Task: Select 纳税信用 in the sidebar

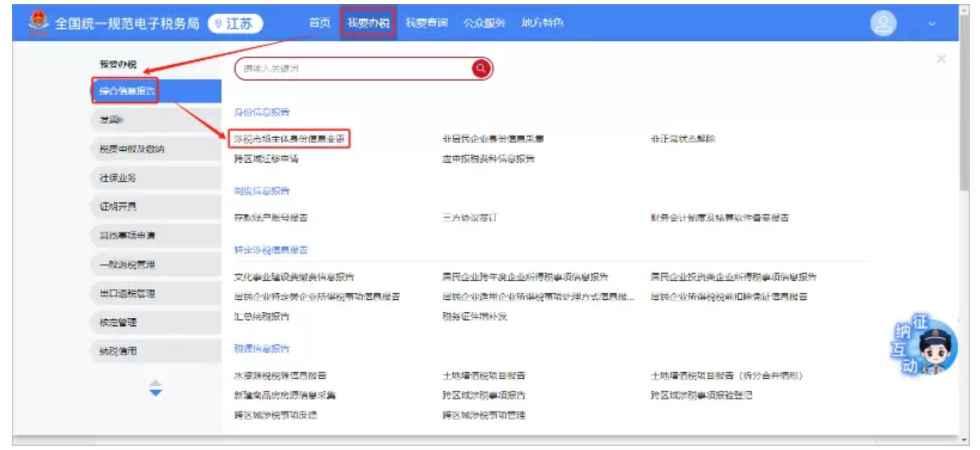Action: click(156, 351)
